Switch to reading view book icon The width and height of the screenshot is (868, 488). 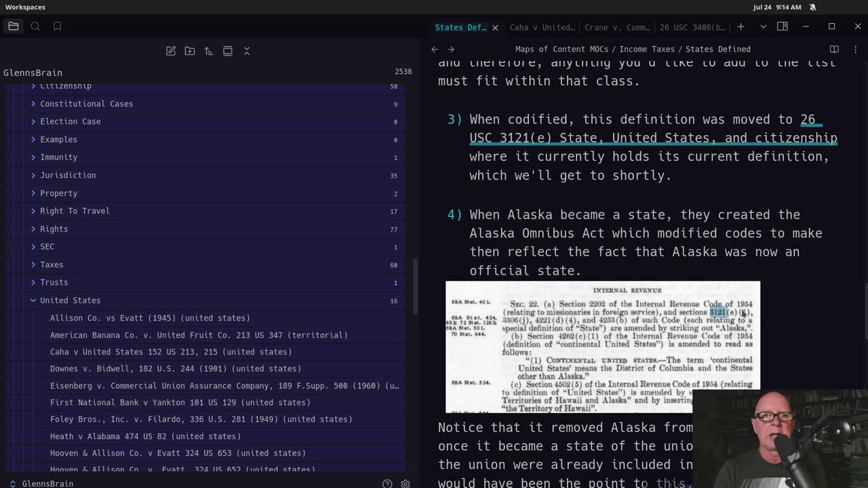coord(834,49)
